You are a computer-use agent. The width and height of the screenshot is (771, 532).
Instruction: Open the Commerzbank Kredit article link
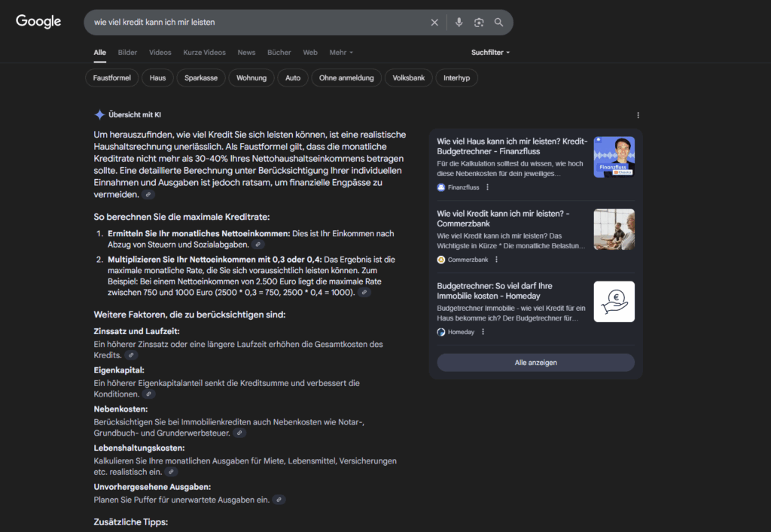503,218
